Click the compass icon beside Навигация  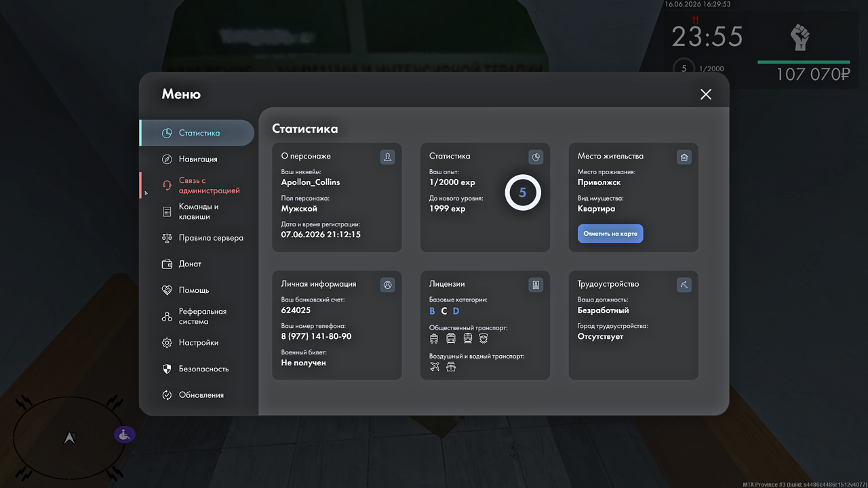(167, 159)
